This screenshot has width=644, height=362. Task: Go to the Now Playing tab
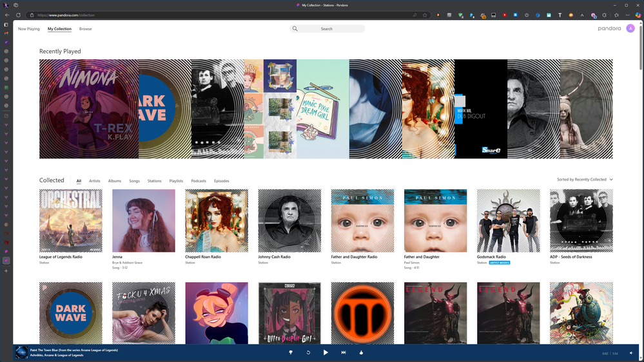[x=28, y=29]
